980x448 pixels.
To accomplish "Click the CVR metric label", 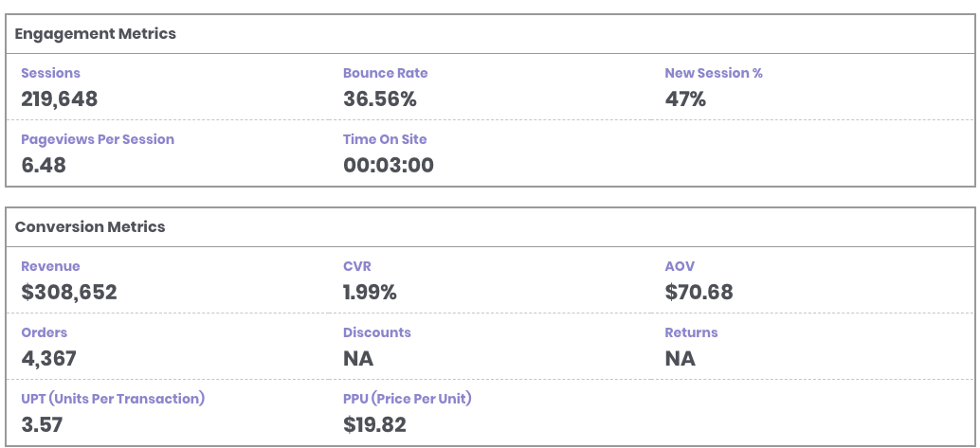I will (356, 266).
